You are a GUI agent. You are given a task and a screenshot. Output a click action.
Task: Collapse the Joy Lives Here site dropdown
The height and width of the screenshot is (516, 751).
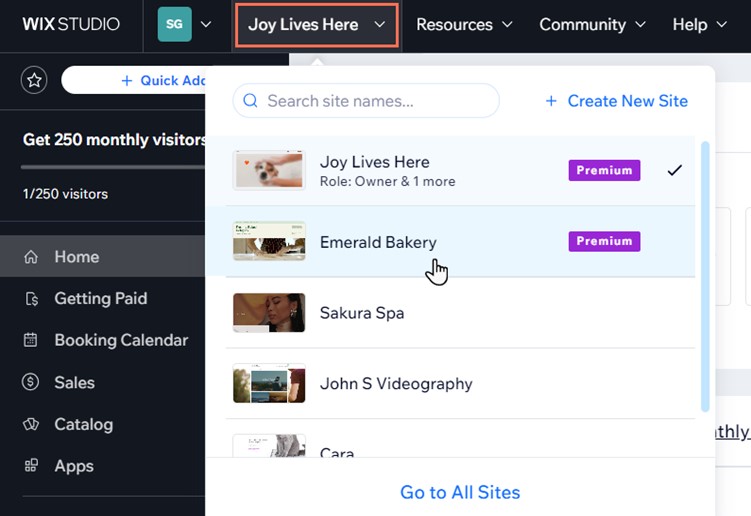[317, 25]
